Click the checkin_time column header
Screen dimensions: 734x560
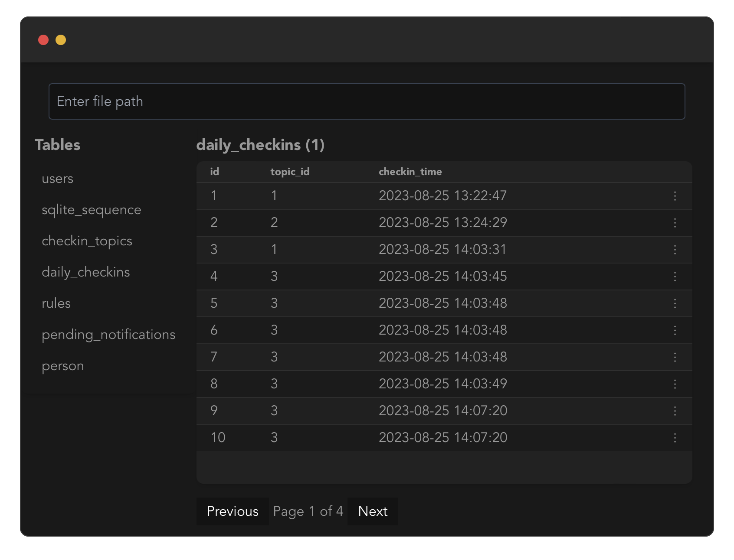(x=410, y=172)
